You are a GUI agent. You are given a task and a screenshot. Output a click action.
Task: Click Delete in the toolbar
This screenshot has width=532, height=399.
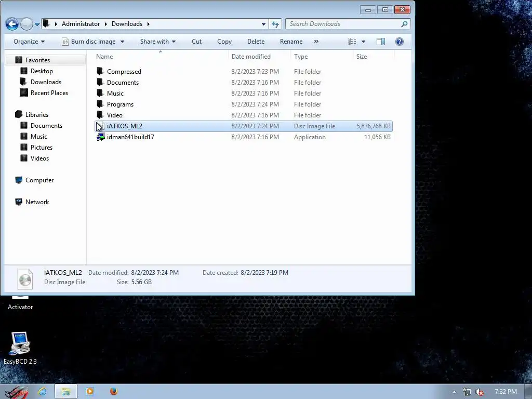pos(256,42)
